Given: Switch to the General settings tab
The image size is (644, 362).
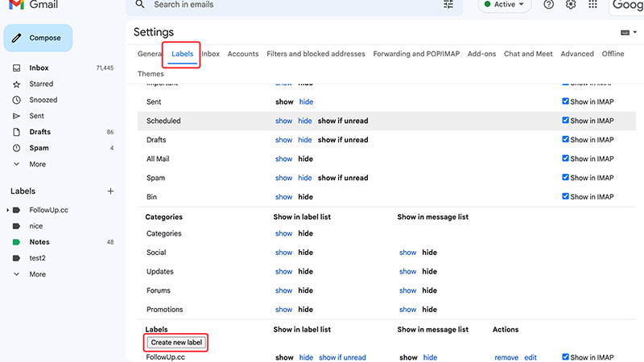Looking at the screenshot, I should point(150,54).
